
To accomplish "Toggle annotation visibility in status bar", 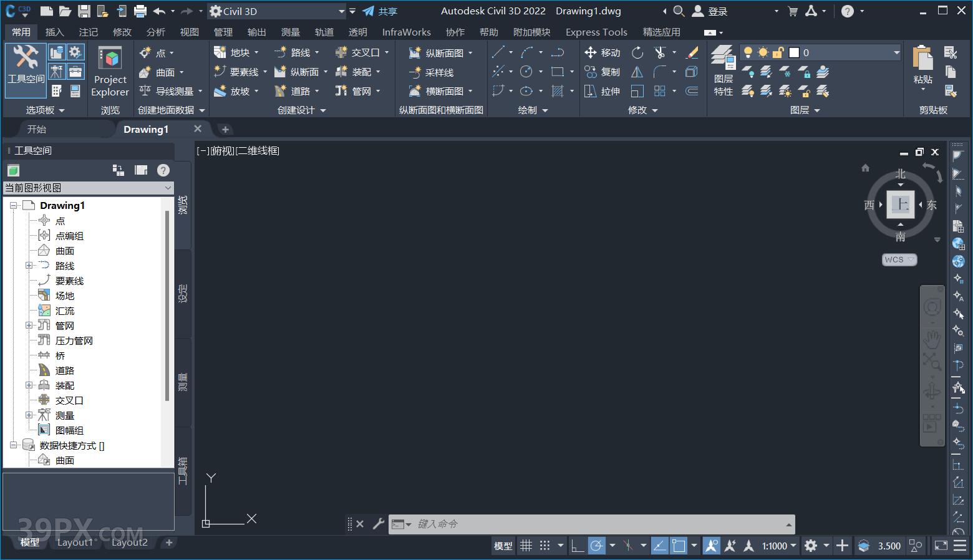I will [711, 546].
